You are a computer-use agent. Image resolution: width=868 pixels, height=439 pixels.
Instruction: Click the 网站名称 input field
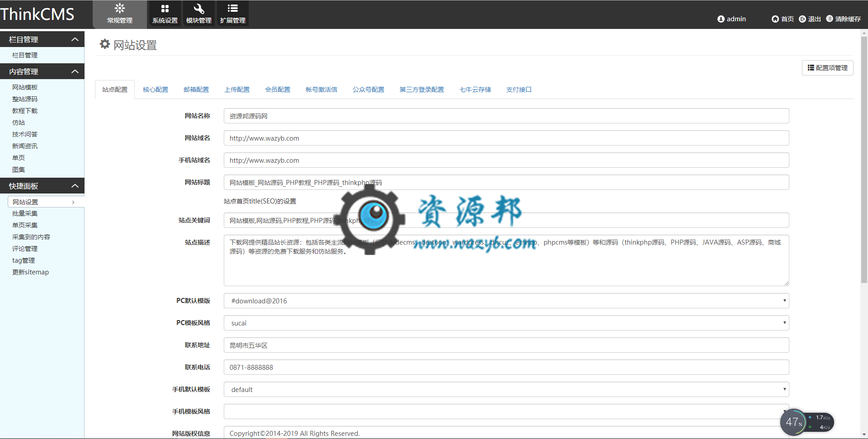[506, 116]
